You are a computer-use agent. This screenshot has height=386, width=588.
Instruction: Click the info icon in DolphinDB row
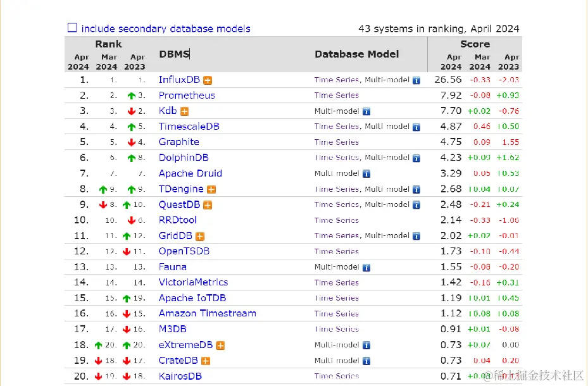coord(416,158)
